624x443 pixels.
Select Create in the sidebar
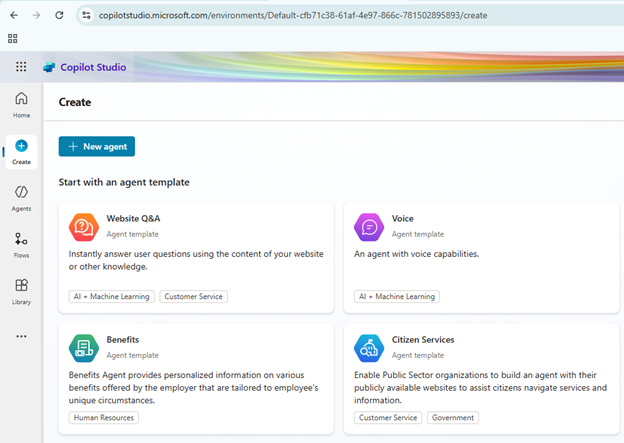(x=21, y=152)
